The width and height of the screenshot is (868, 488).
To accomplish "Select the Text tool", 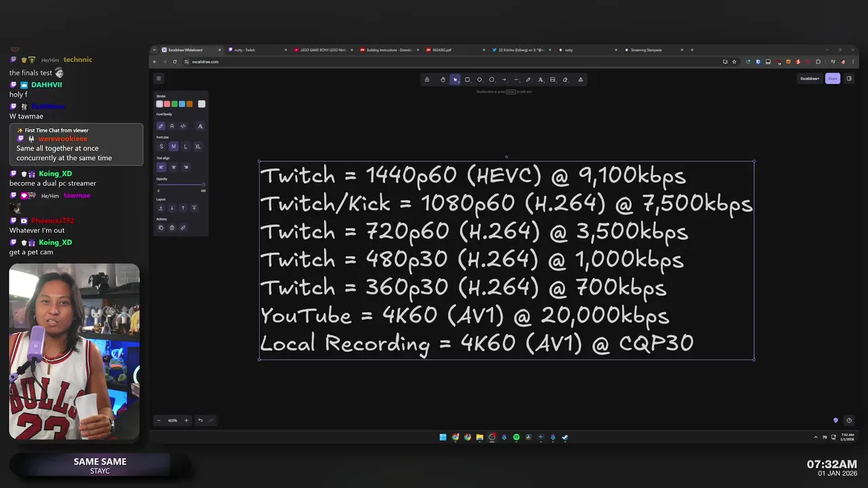I will pos(540,79).
